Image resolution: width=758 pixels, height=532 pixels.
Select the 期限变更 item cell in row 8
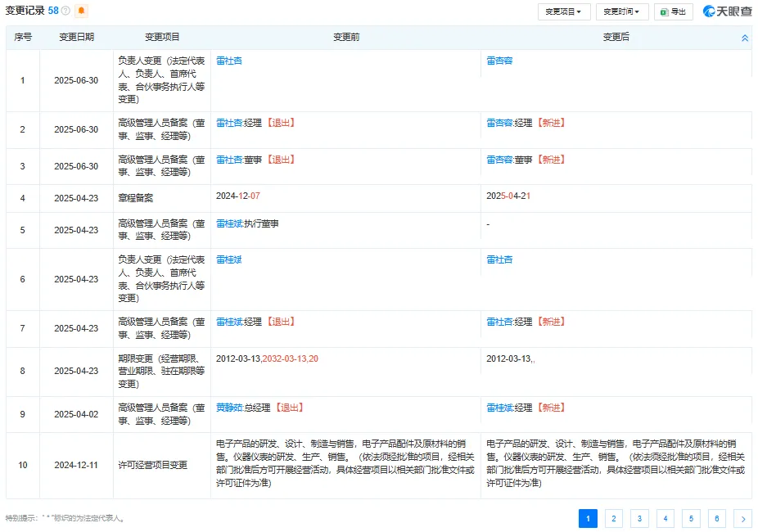pyautogui.click(x=161, y=371)
